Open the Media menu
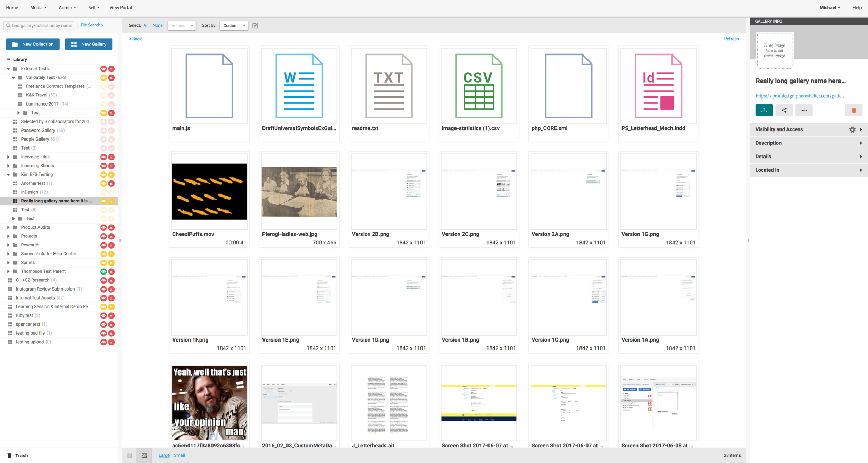868x463 pixels. click(x=38, y=8)
